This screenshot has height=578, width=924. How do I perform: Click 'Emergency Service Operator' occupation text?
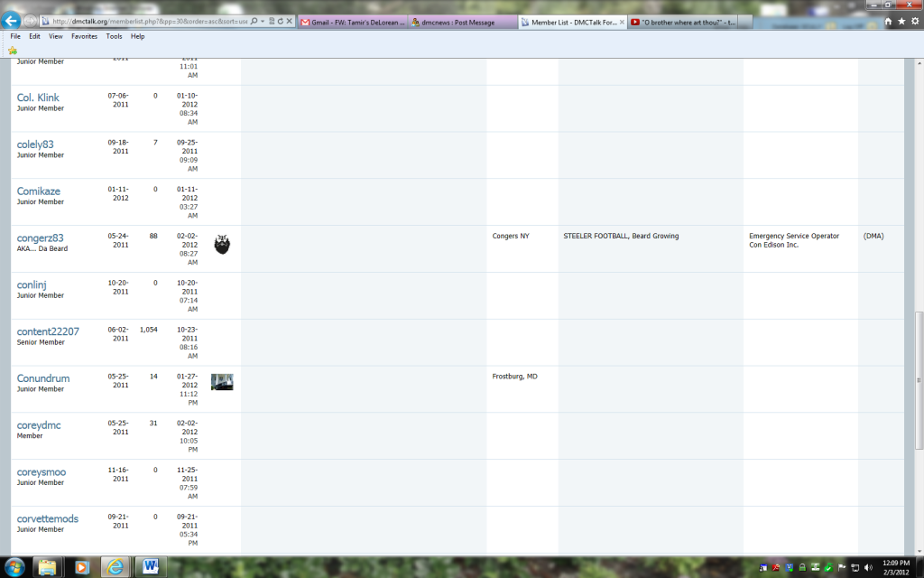click(794, 236)
